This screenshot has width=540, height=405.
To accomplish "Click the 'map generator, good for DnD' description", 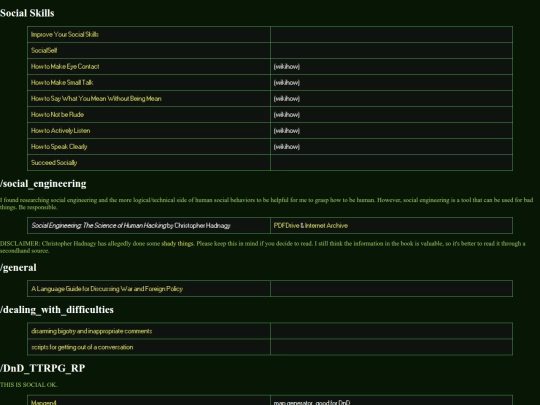I will [312, 402].
